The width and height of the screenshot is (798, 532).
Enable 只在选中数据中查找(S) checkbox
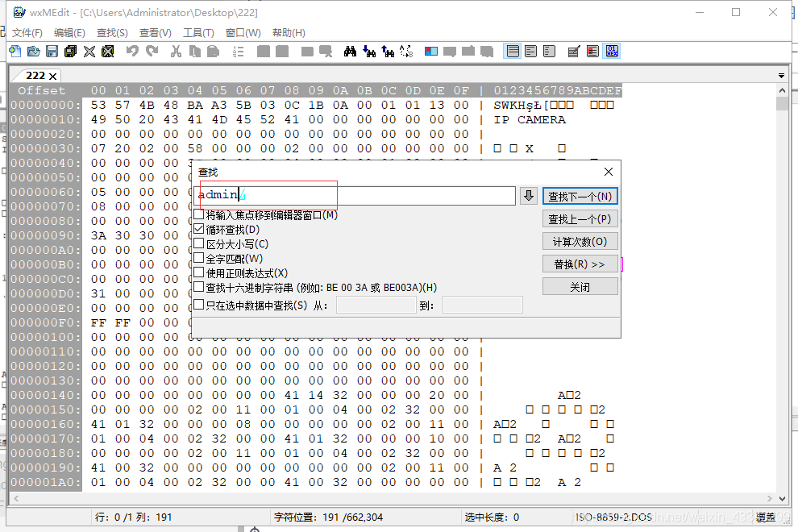click(x=199, y=305)
